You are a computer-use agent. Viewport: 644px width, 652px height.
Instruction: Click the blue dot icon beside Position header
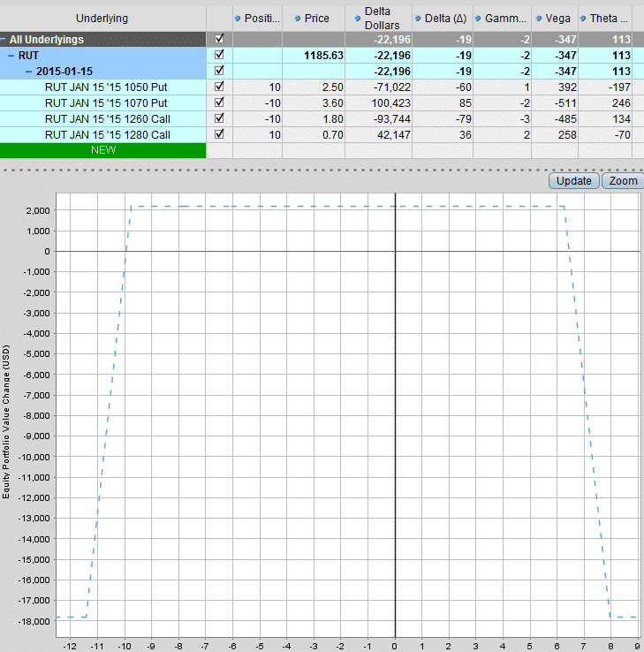point(238,19)
